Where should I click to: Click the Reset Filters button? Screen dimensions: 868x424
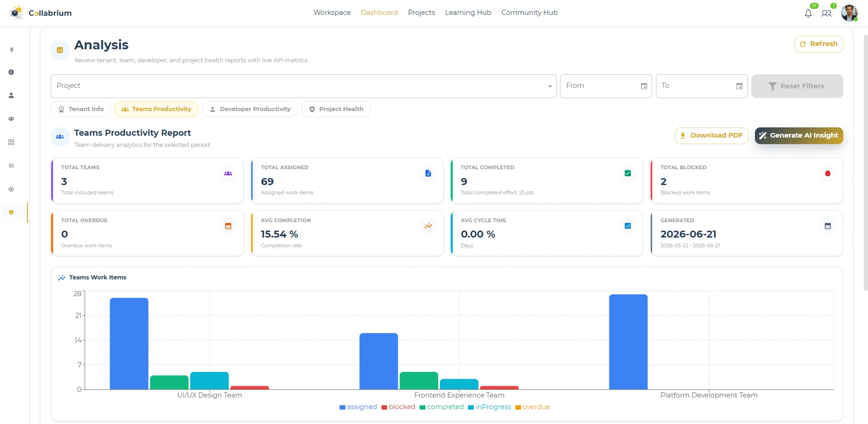(797, 86)
